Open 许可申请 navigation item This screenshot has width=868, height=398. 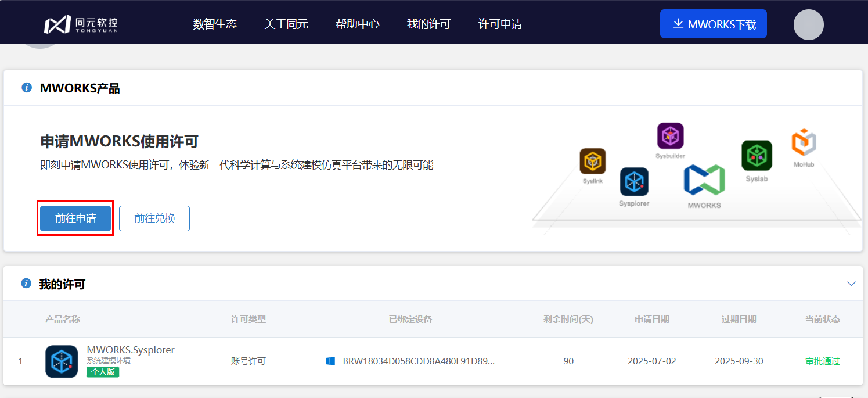click(500, 24)
